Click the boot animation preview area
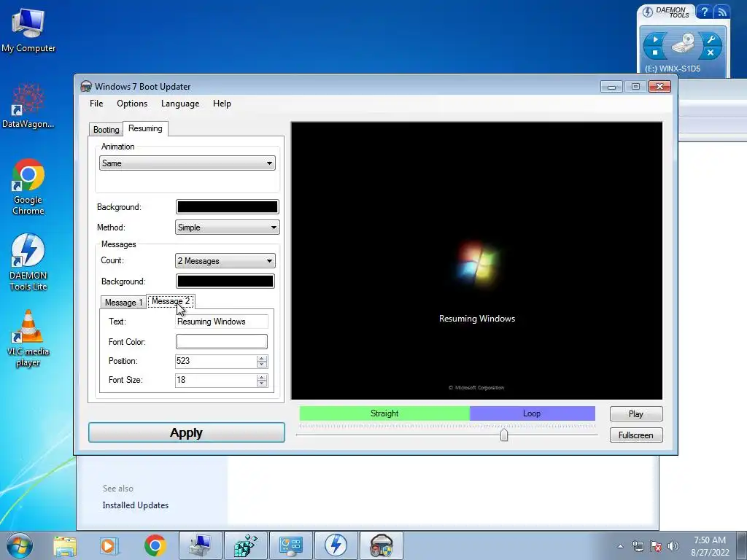Image resolution: width=747 pixels, height=560 pixels. click(477, 260)
